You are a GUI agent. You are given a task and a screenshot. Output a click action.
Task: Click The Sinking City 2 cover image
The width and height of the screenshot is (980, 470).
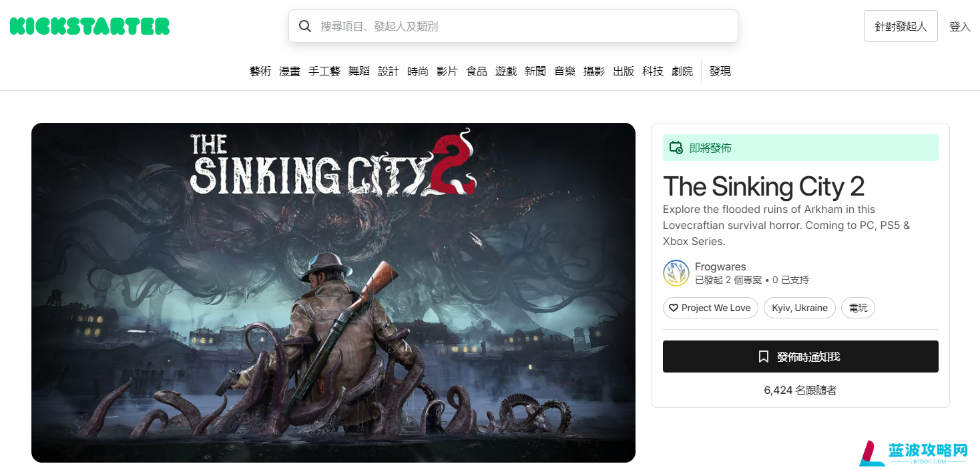pos(333,292)
